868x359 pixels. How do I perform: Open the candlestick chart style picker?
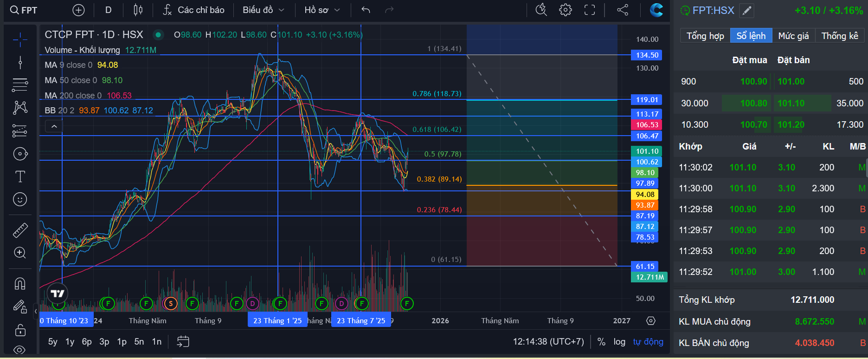click(x=138, y=10)
